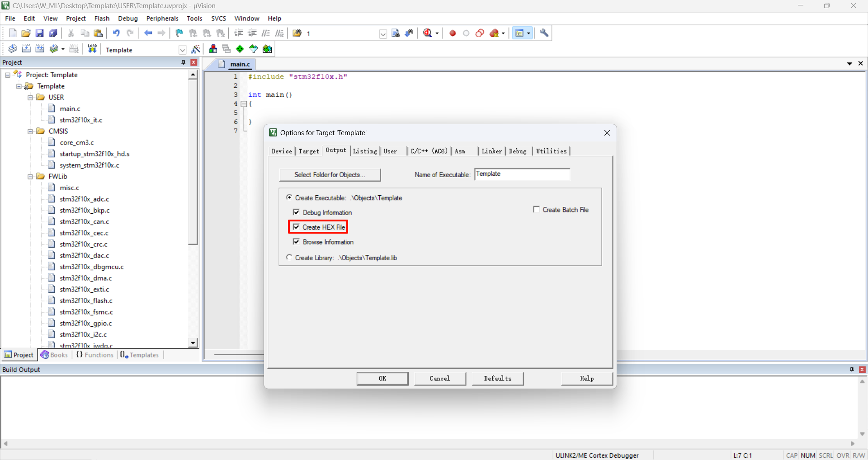Click the Disable all breakpoints icon
This screenshot has height=460, width=868.
point(480,33)
